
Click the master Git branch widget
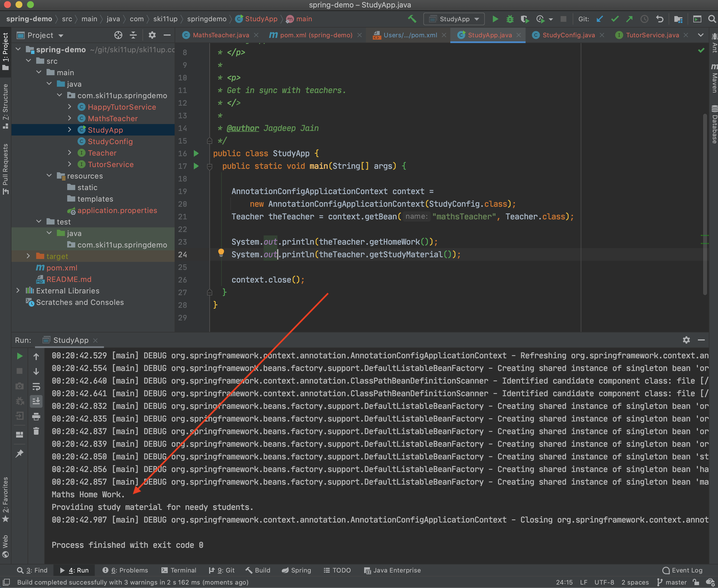point(672,582)
